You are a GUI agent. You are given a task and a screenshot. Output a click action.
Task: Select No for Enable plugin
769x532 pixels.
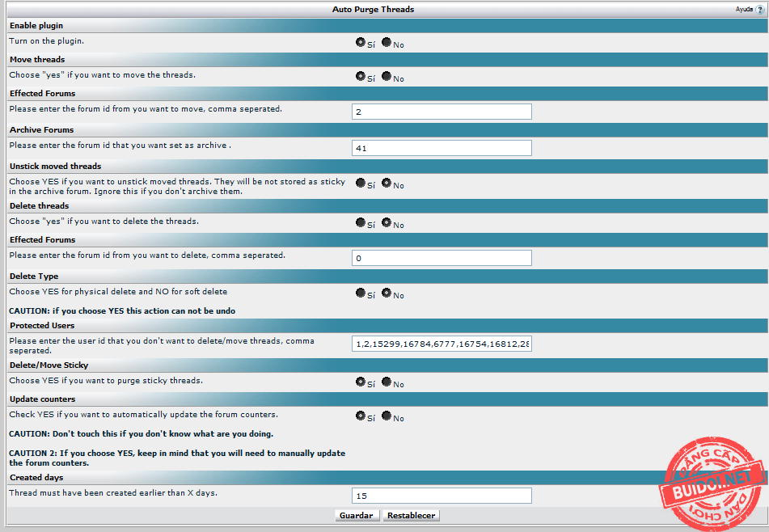click(x=387, y=42)
